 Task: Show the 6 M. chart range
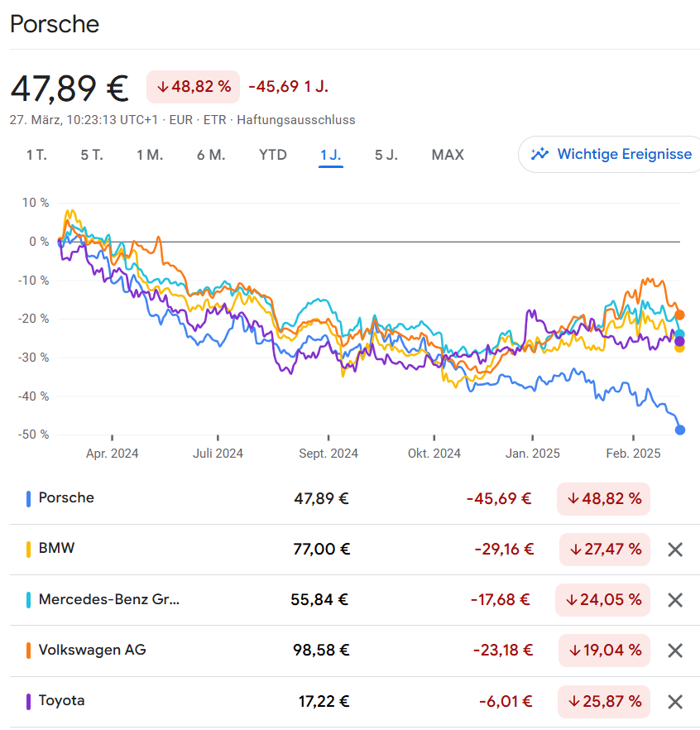point(211,155)
